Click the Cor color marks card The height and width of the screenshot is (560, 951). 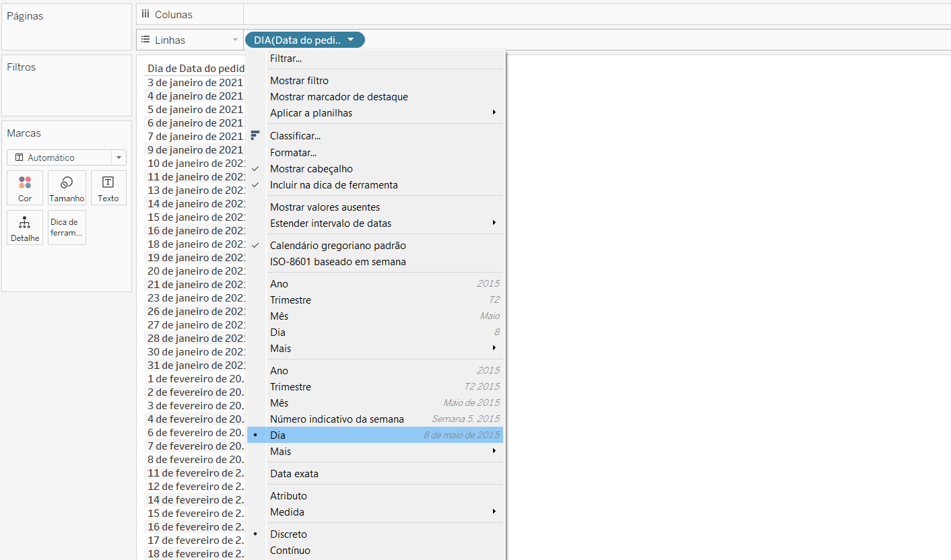[x=25, y=188]
